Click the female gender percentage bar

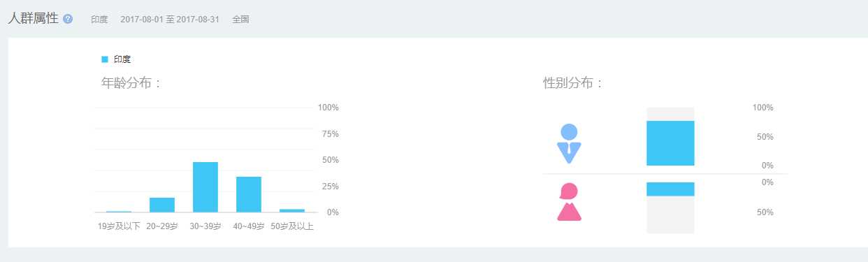[670, 189]
